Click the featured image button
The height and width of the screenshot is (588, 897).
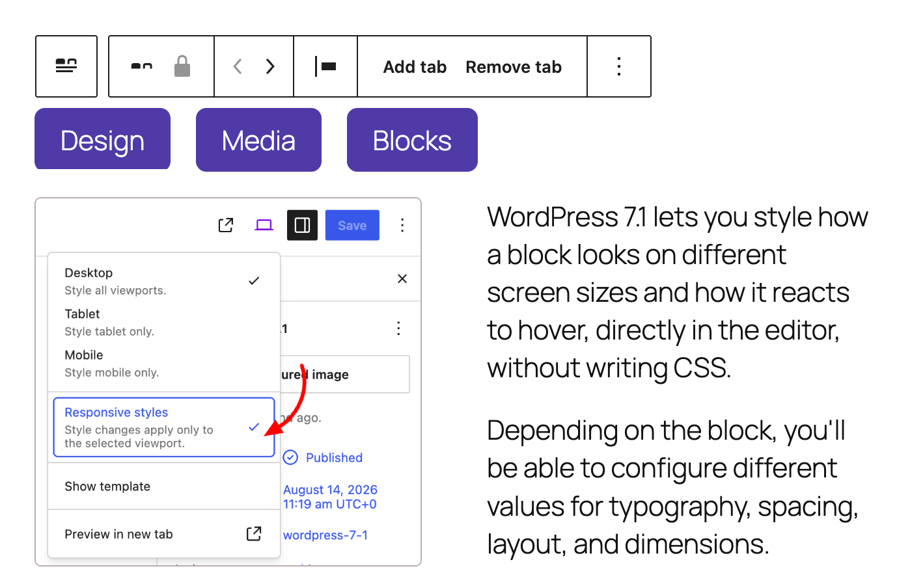345,374
